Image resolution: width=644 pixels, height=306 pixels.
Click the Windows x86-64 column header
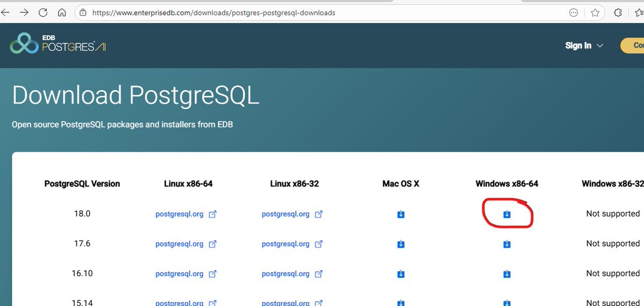coord(507,184)
